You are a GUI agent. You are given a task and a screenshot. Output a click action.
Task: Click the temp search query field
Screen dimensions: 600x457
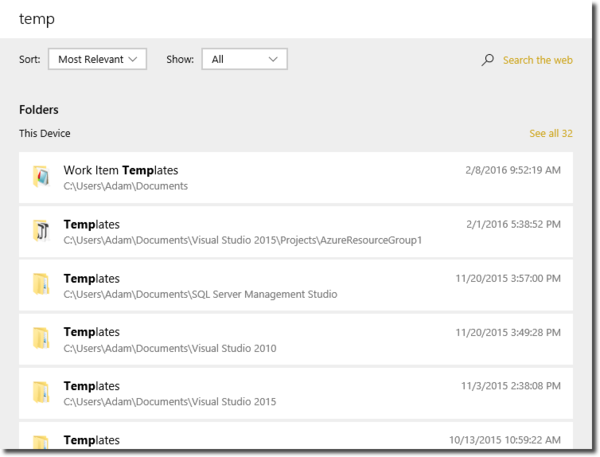point(296,19)
